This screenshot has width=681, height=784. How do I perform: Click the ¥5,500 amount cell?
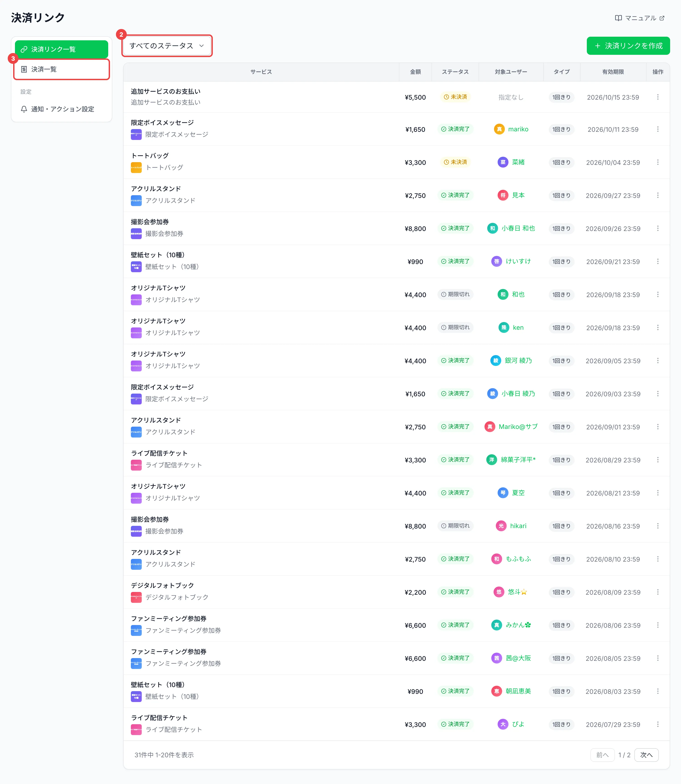point(415,97)
